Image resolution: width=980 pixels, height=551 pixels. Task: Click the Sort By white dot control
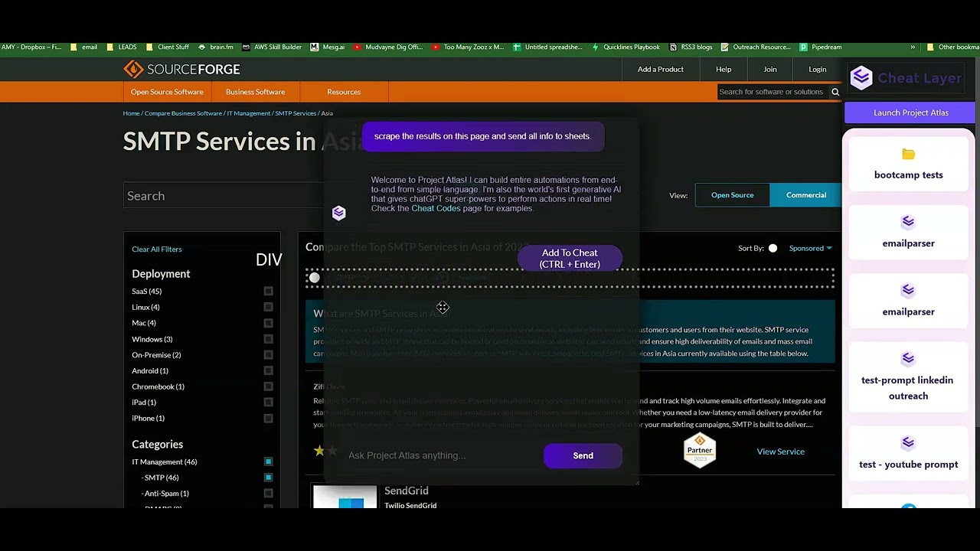coord(773,248)
